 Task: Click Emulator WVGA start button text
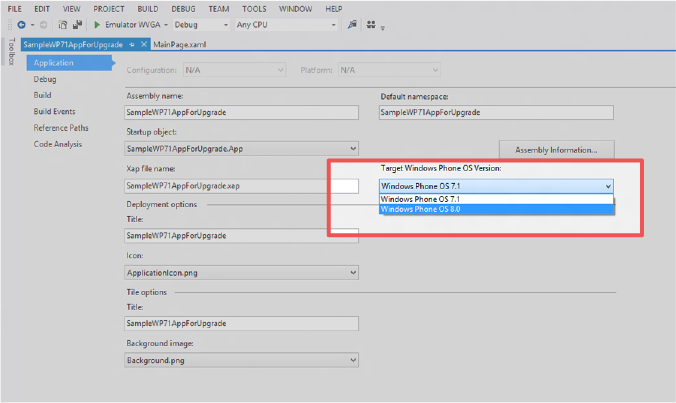[133, 25]
